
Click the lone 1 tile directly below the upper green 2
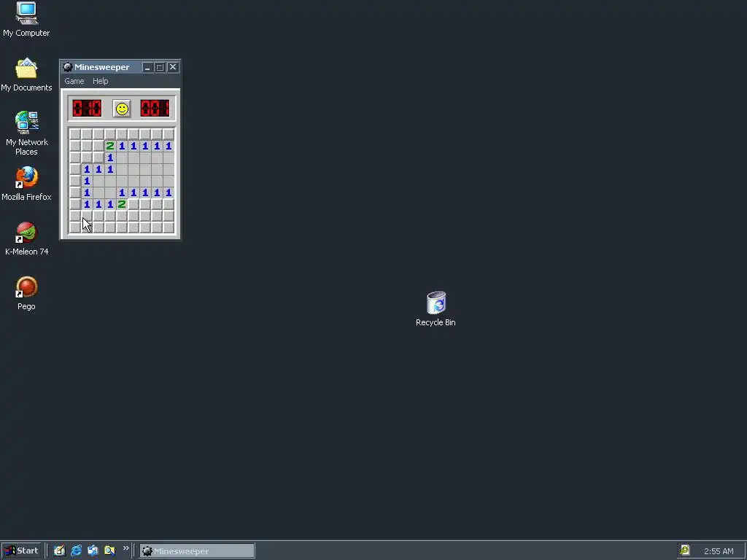coord(110,157)
